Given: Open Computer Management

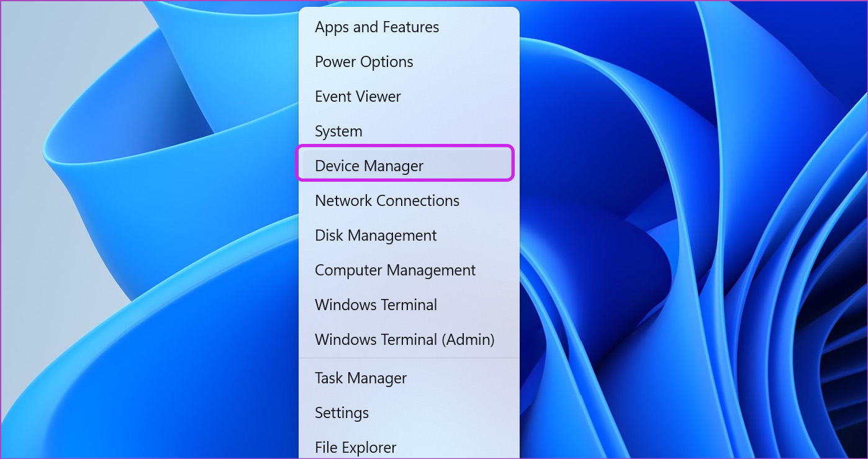Looking at the screenshot, I should 409,270.
